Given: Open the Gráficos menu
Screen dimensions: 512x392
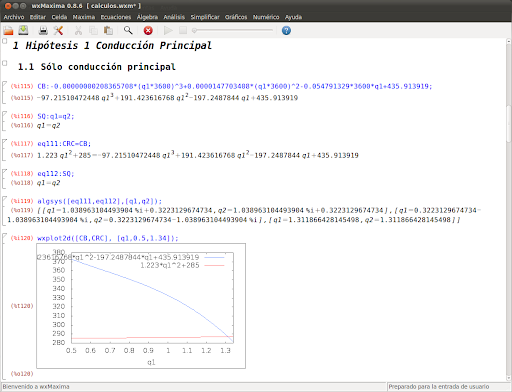Looking at the screenshot, I should [236, 17].
